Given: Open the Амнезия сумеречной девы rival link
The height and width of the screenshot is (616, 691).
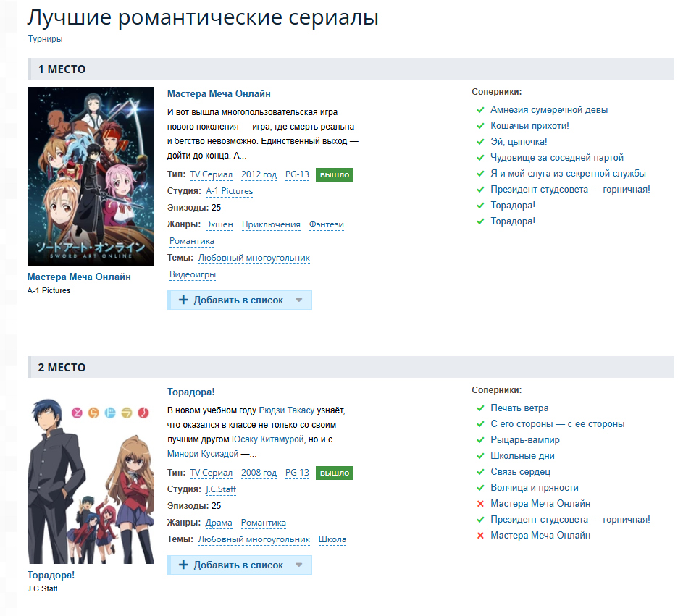Looking at the screenshot, I should click(x=549, y=110).
